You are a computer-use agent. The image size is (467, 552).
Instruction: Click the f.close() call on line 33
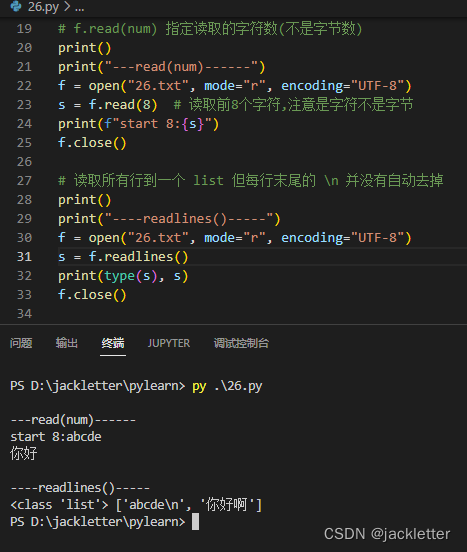[x=92, y=295]
